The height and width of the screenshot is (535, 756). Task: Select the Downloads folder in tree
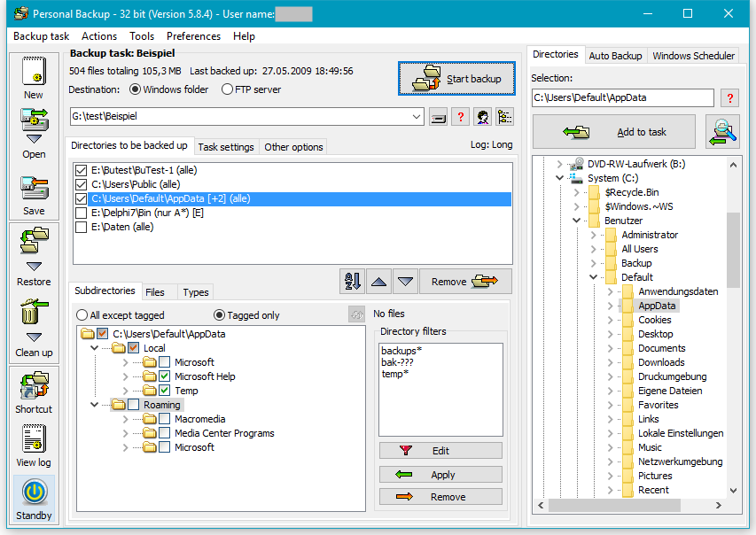tap(661, 362)
